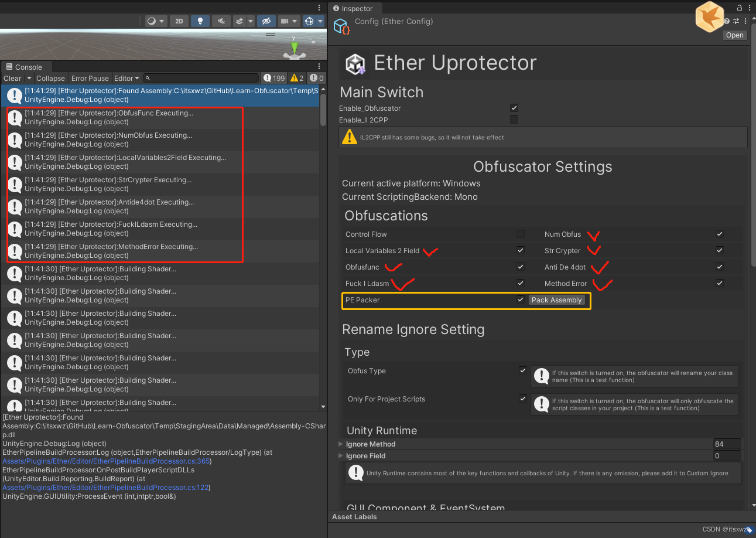756x538 pixels.
Task: Open the Console panel three-dot menu
Action: pos(319,67)
